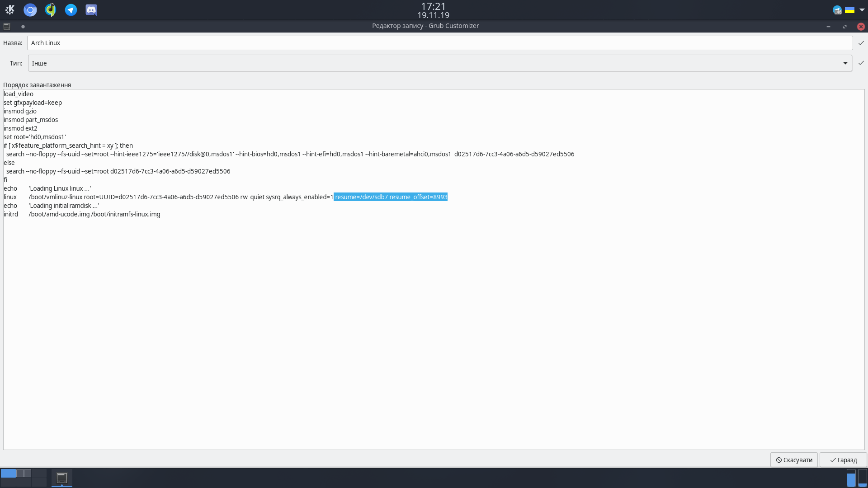Click the load_video line in boot sequence
Image resolution: width=868 pixels, height=488 pixels.
tap(19, 94)
